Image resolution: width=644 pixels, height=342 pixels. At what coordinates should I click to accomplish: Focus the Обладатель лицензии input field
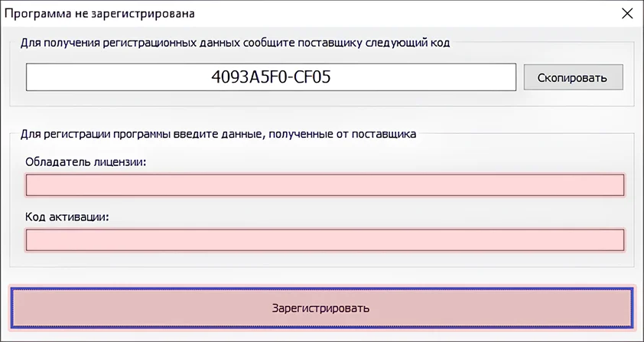[325, 185]
